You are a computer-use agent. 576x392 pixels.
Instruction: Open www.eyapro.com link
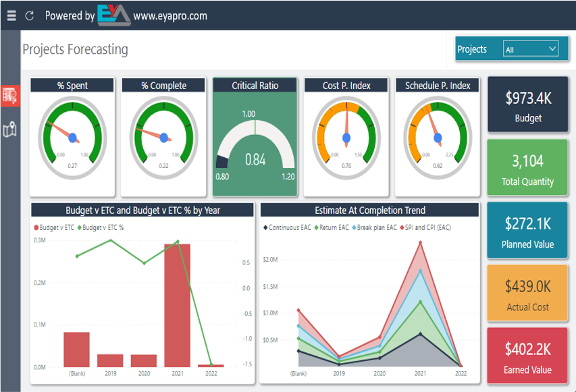coord(170,16)
